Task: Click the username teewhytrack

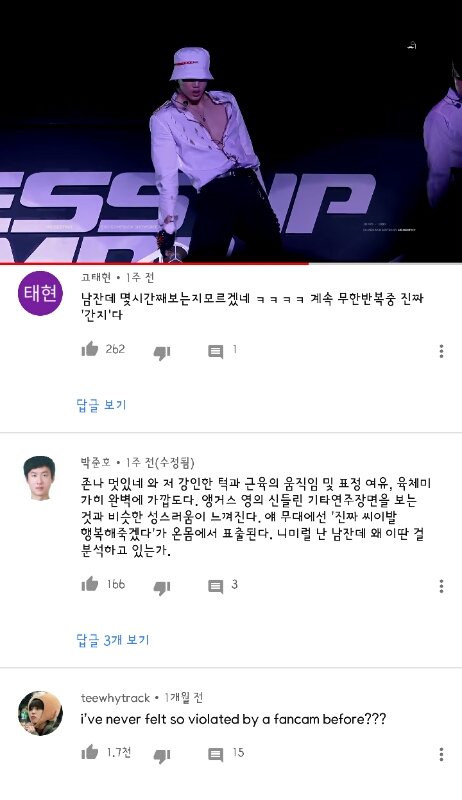Action: [115, 697]
